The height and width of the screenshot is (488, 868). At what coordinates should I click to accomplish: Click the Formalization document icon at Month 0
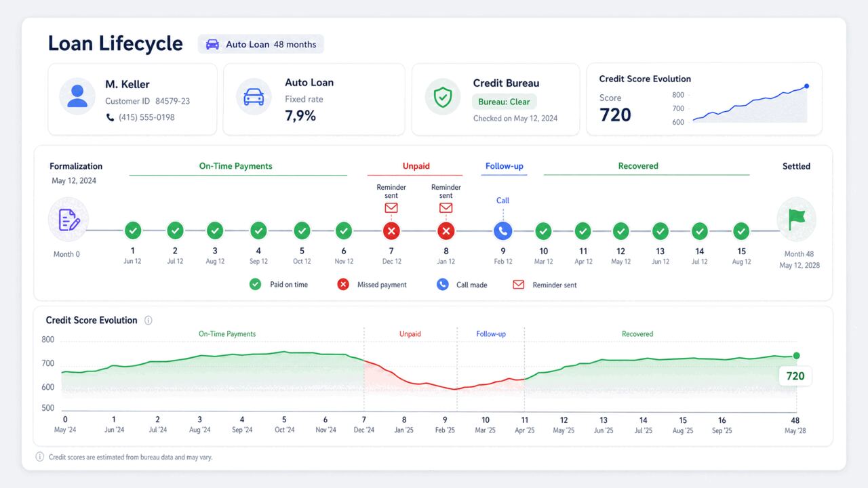click(68, 220)
